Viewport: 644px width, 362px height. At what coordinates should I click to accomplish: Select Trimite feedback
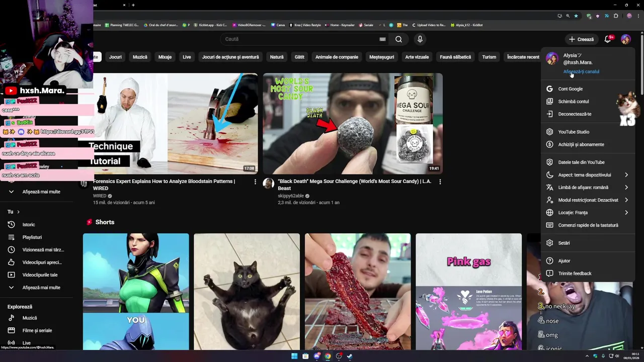coord(588,274)
